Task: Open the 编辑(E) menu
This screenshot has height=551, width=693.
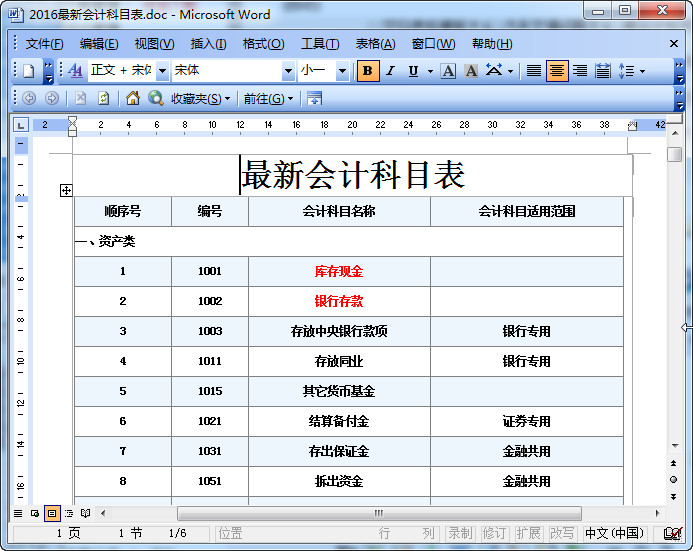Action: (99, 44)
